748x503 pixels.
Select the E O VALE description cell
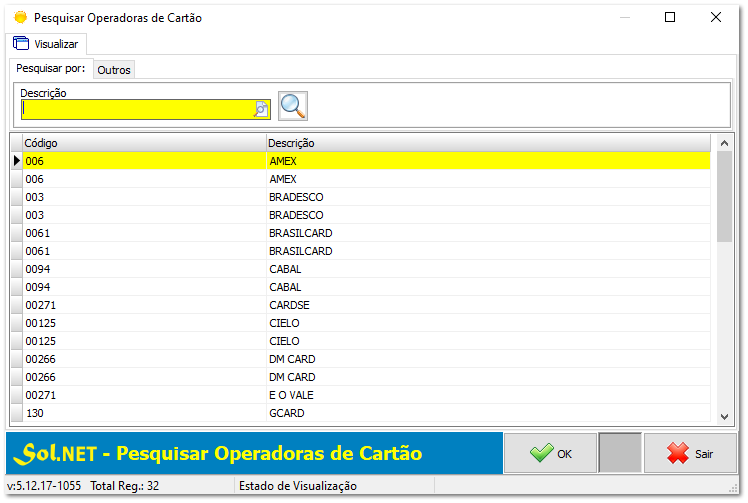(x=488, y=395)
